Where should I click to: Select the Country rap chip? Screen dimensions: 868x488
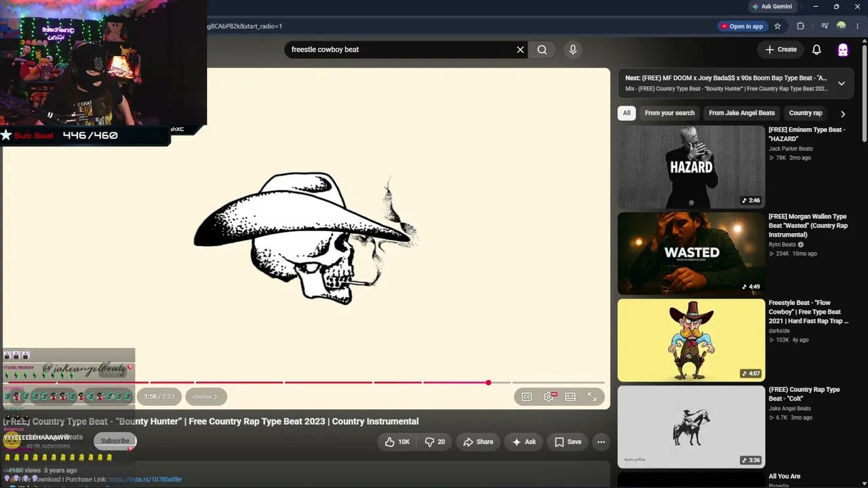pyautogui.click(x=806, y=113)
